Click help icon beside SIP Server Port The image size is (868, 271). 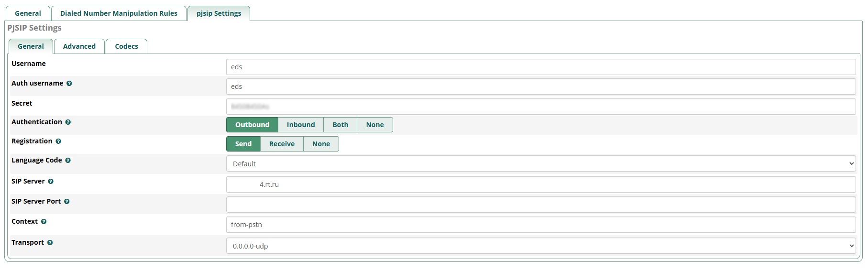(67, 202)
